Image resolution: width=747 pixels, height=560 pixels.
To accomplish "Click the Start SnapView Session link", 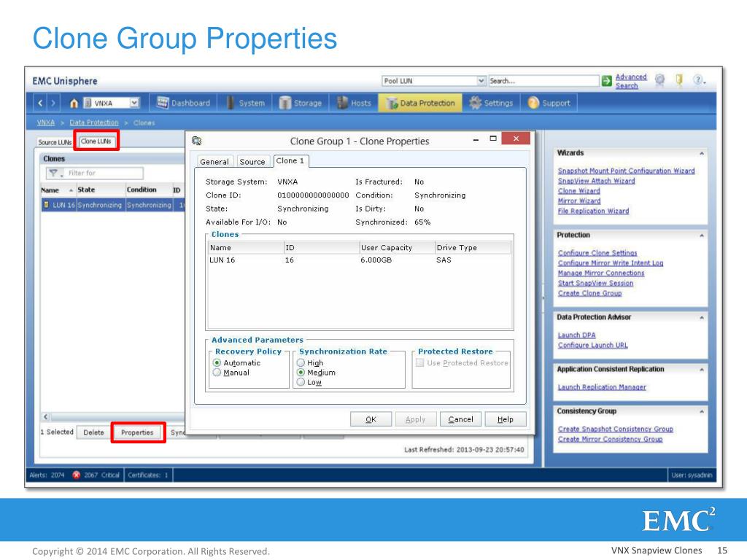I will [595, 283].
